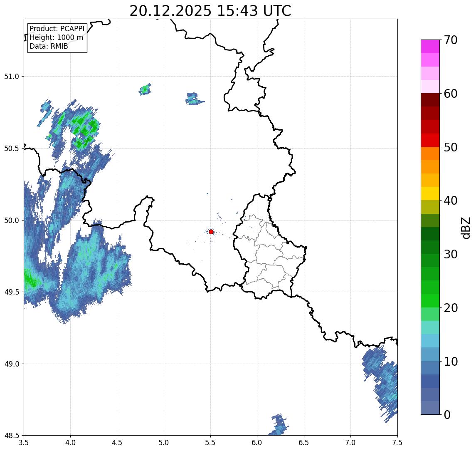
Task: Click the small green echo near 4.8°E, 50.9°N
Action: [145, 89]
